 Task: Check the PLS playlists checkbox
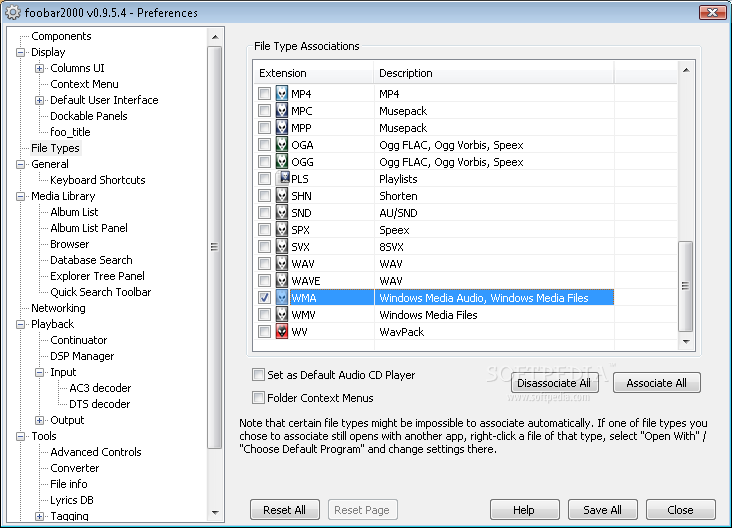264,178
